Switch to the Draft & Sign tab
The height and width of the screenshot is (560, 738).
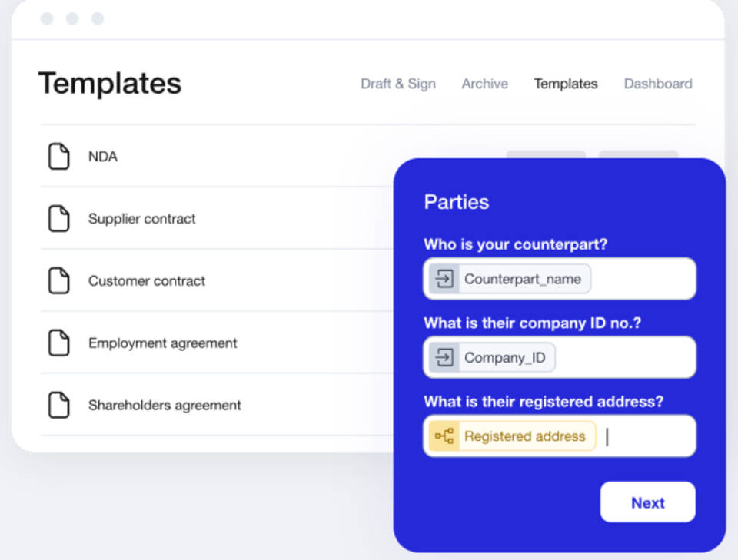coord(398,84)
